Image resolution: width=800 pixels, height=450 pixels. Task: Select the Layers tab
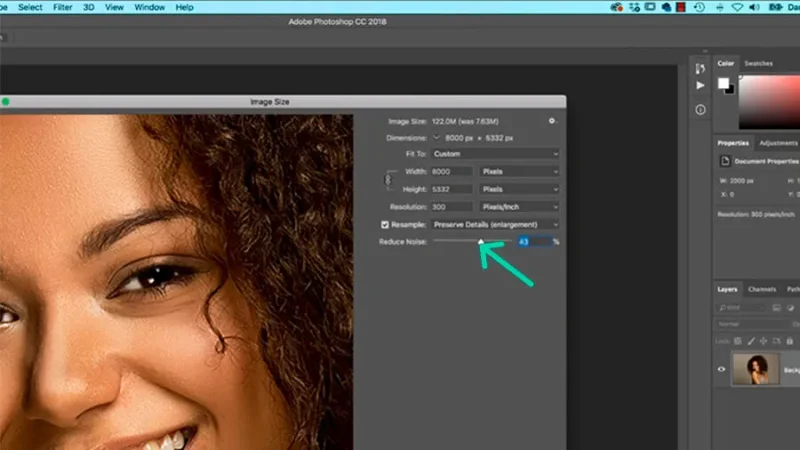point(727,289)
